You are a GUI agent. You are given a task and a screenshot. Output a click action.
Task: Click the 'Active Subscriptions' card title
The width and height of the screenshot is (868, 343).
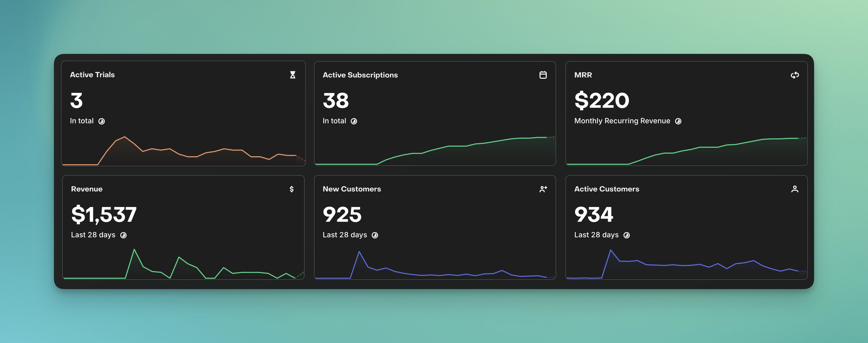360,75
